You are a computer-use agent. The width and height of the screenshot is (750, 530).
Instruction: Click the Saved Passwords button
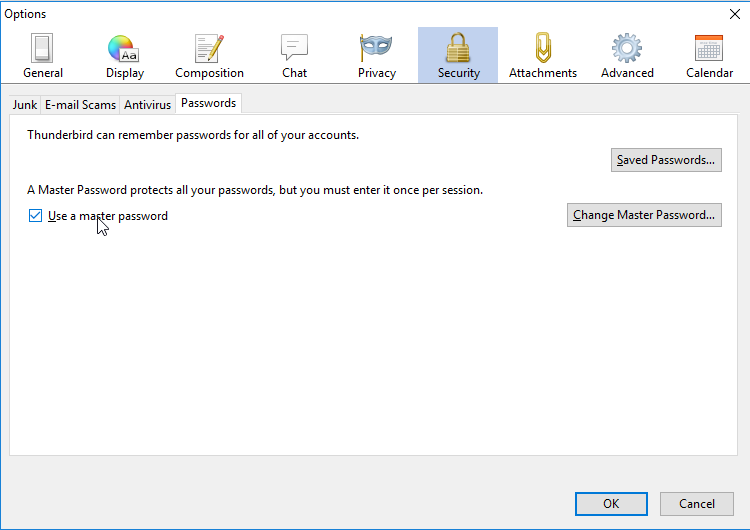(x=666, y=160)
